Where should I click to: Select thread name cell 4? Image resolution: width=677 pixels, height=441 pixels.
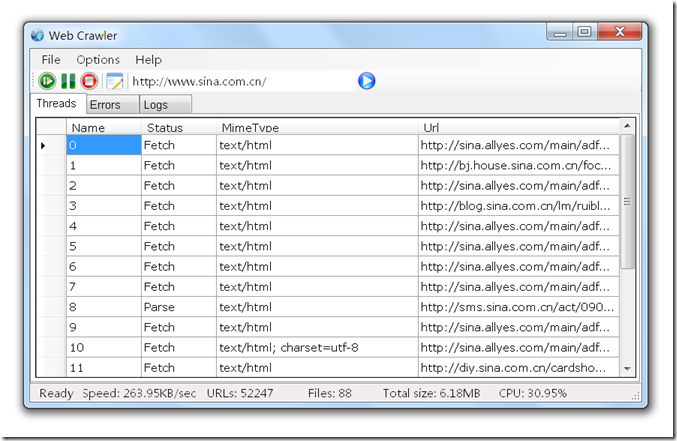point(104,226)
